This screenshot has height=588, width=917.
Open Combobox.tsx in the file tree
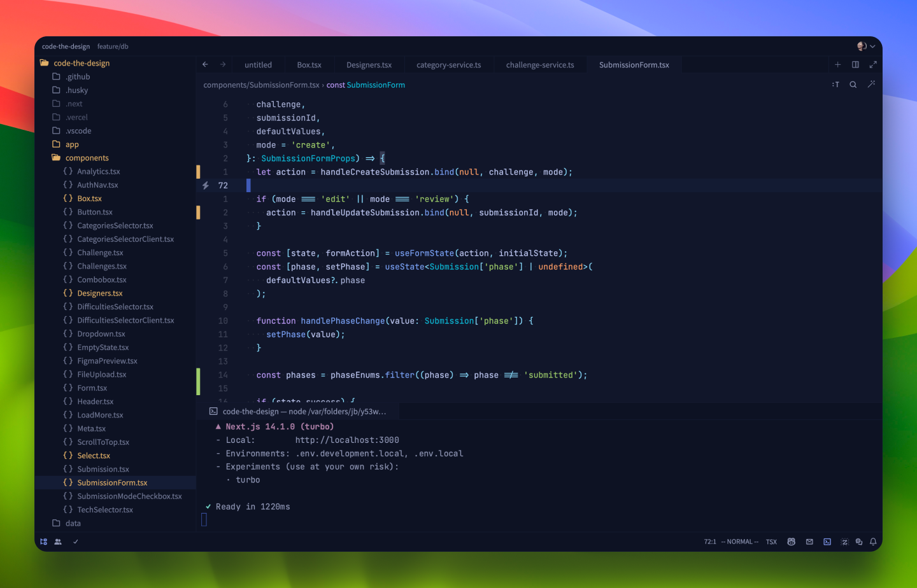pyautogui.click(x=115, y=279)
